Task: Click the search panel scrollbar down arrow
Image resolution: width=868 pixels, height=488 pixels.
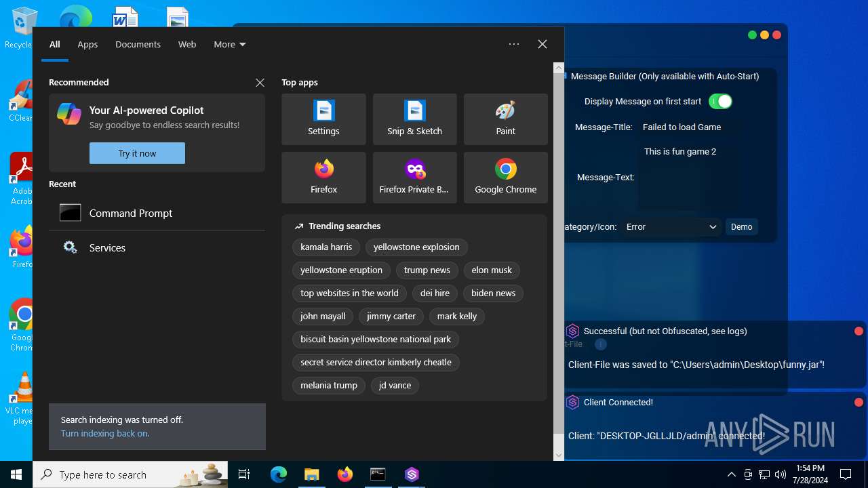Action: pos(559,455)
